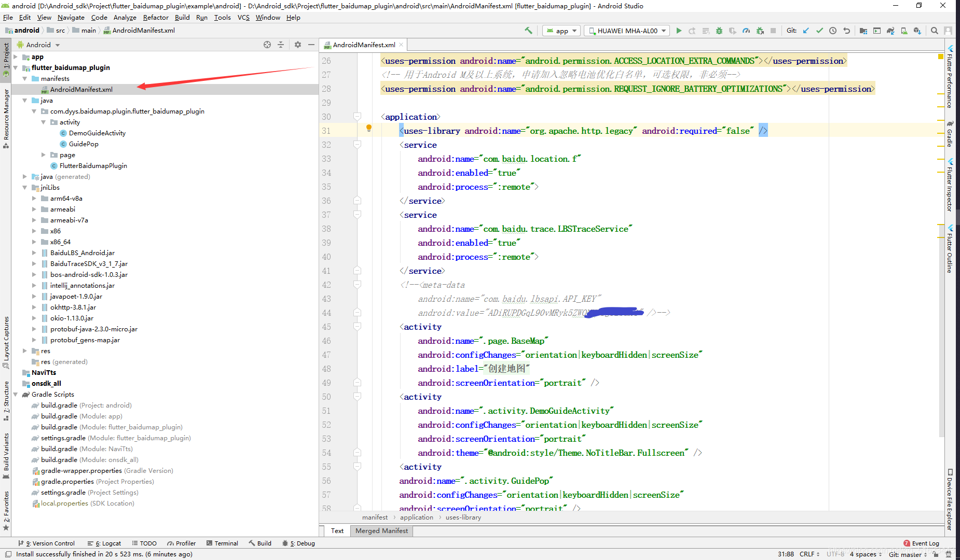Select the Text editor tab
Viewport: 960px width, 560px height.
(x=337, y=530)
